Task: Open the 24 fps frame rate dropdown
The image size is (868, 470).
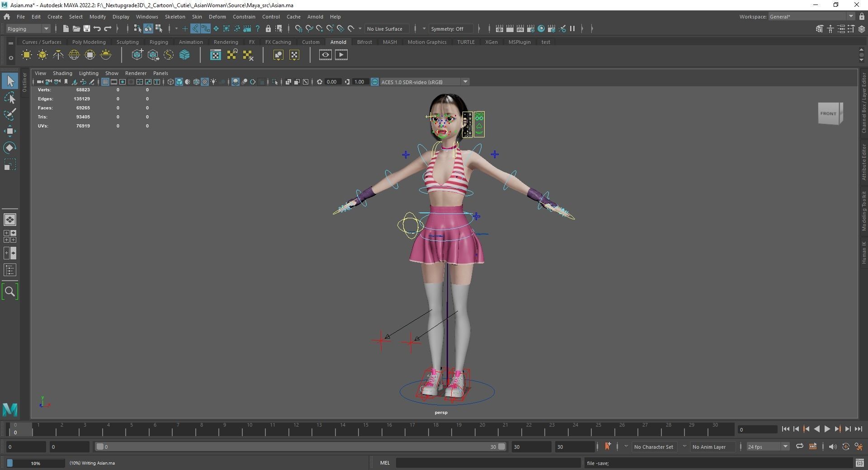Action: coord(768,446)
